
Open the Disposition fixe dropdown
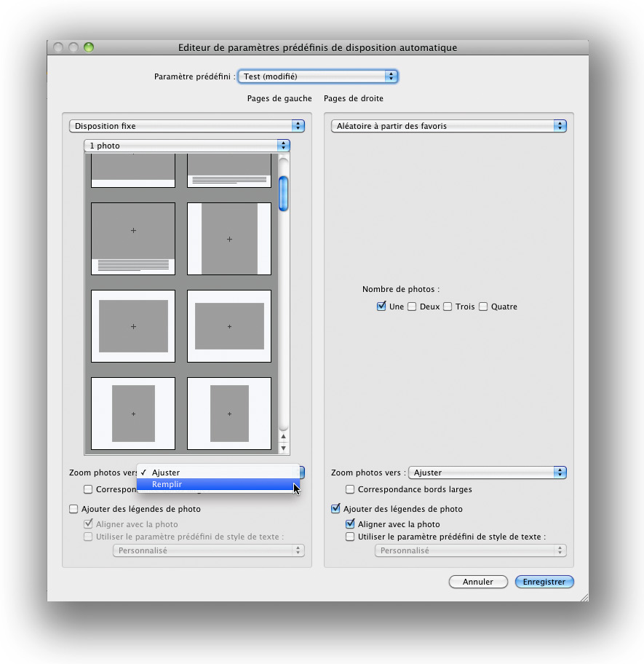click(186, 126)
